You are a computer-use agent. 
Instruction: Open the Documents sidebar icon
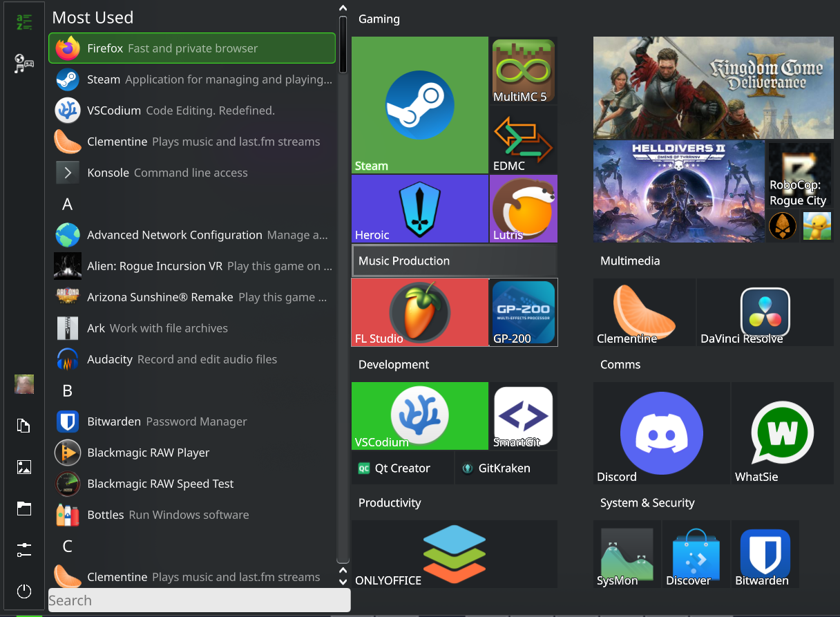pyautogui.click(x=24, y=426)
